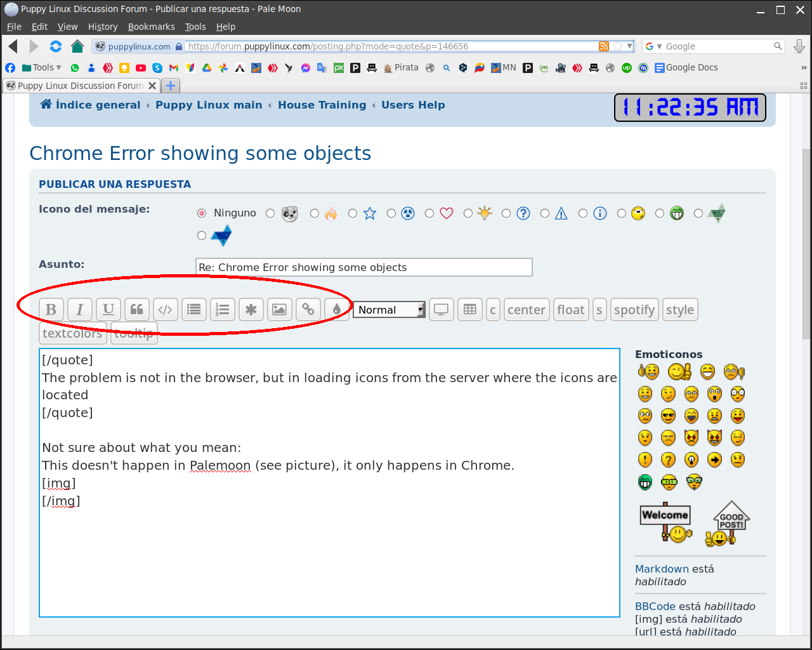Click the Italic formatting button
Screen dimensions: 812x650
tap(80, 310)
